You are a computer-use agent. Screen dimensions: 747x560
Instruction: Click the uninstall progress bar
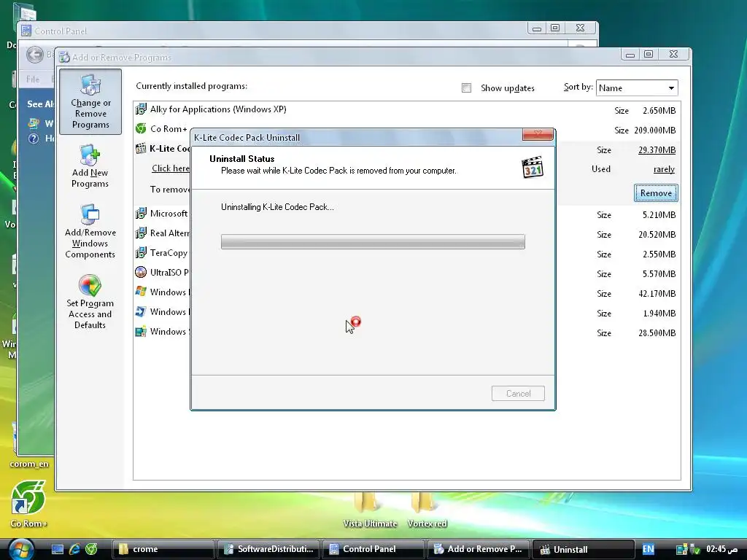373,241
